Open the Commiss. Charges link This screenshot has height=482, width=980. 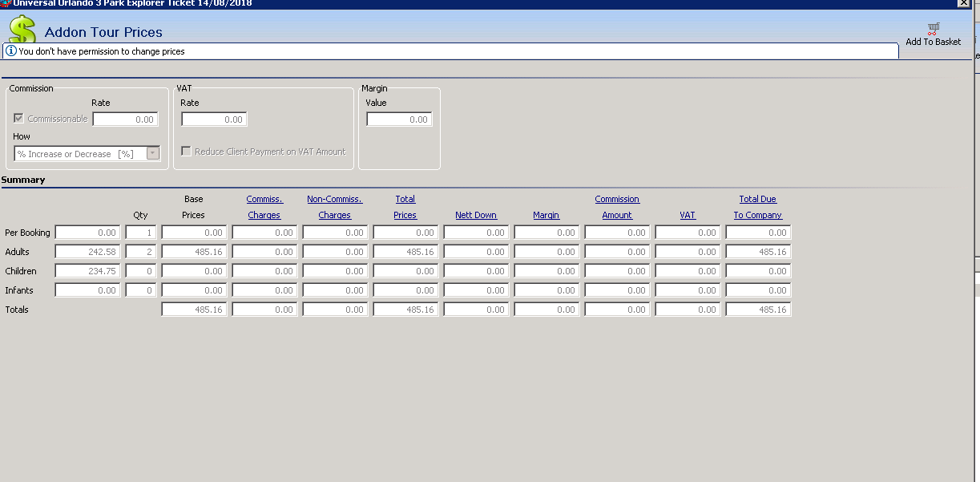tap(264, 207)
